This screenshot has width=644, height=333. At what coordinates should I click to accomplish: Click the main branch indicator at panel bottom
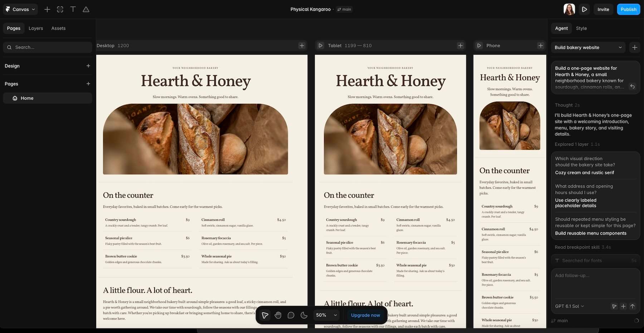[560, 321]
